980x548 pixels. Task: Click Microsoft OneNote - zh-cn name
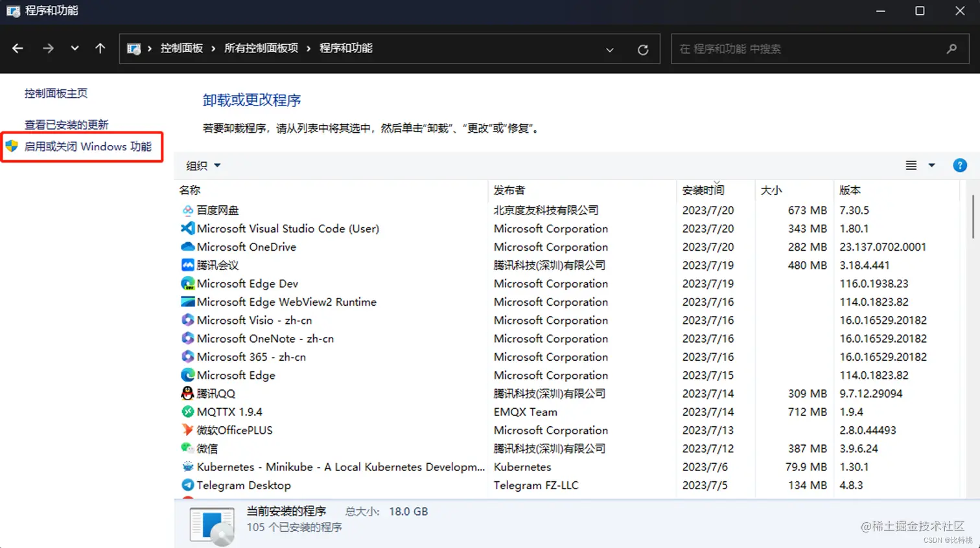point(265,339)
